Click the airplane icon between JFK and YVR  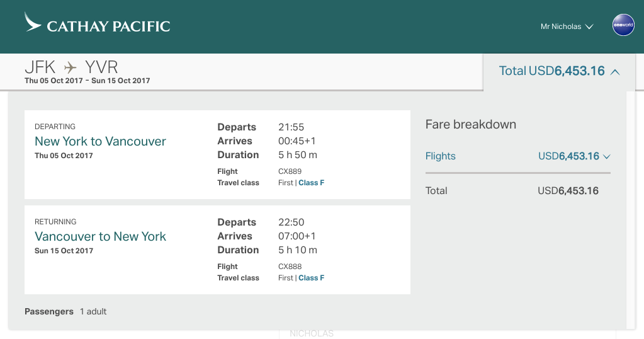click(70, 67)
